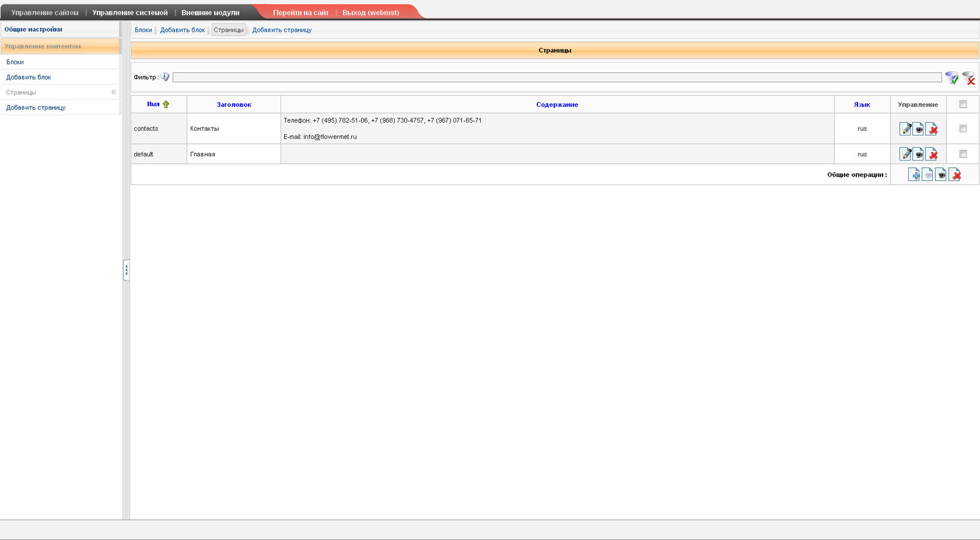The image size is (980, 540).
Task: Click the add page icon in Общие операции
Action: [914, 175]
